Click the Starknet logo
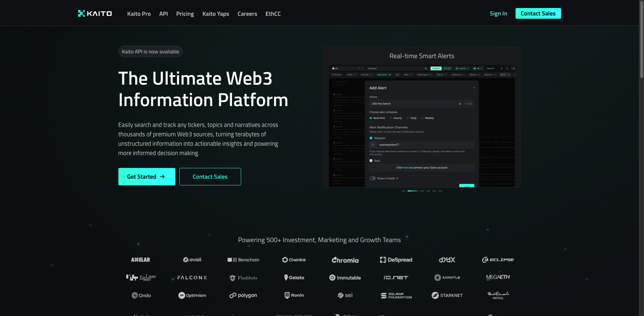 point(447,295)
